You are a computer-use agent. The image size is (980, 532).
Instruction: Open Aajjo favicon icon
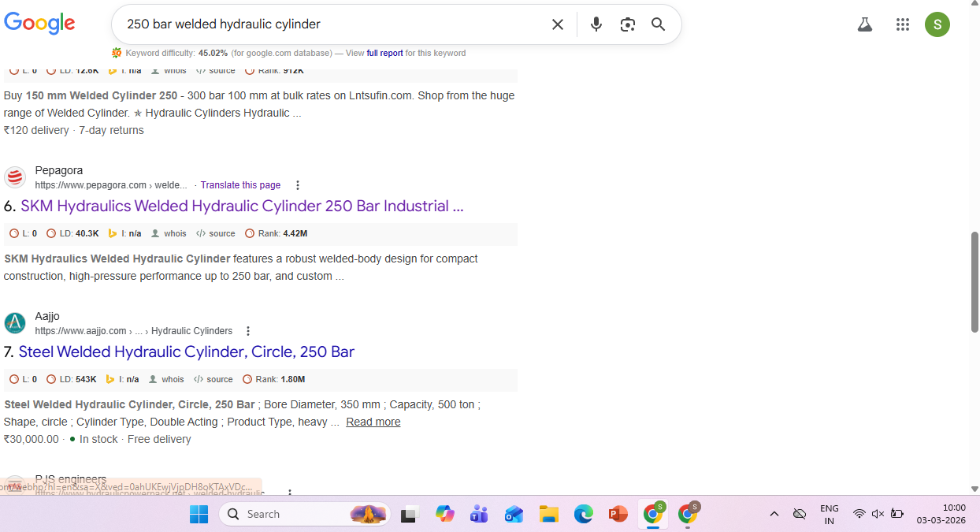pos(15,323)
